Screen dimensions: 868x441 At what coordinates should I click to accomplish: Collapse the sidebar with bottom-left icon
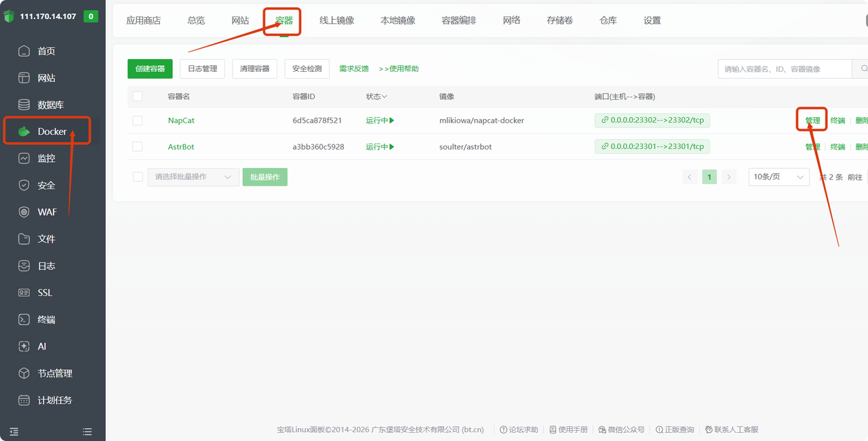point(14,432)
